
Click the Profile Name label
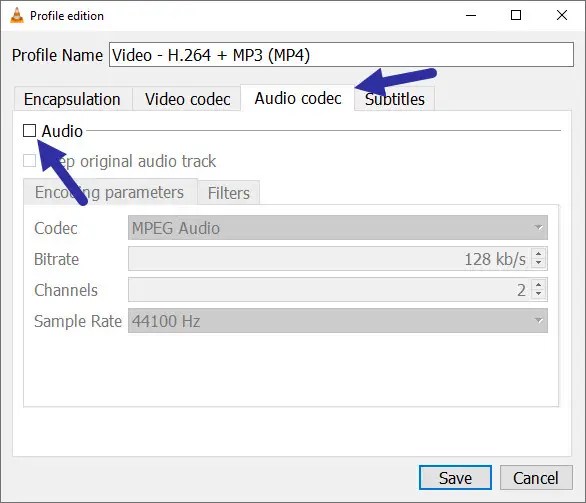[57, 55]
